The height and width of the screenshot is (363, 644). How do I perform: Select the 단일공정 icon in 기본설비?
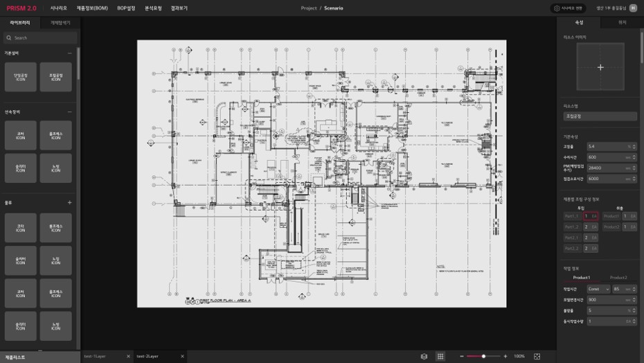[x=21, y=77]
